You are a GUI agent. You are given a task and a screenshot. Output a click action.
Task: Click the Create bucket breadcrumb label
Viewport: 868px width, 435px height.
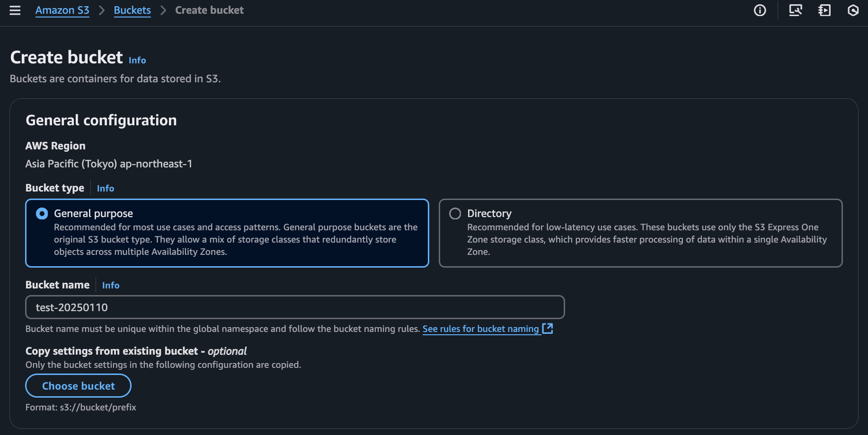[x=209, y=10]
